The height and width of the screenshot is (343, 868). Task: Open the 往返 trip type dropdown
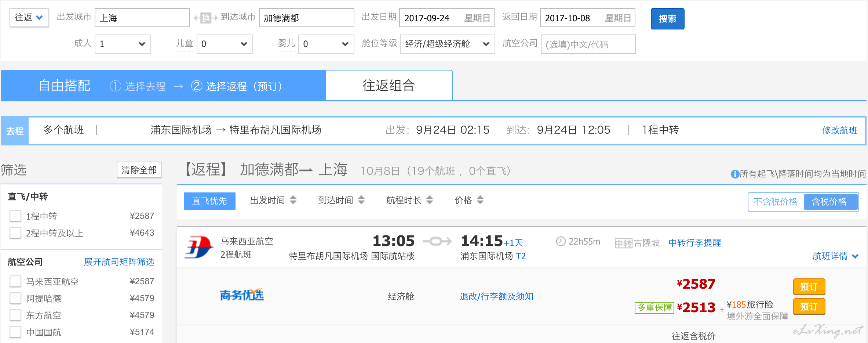coord(29,18)
